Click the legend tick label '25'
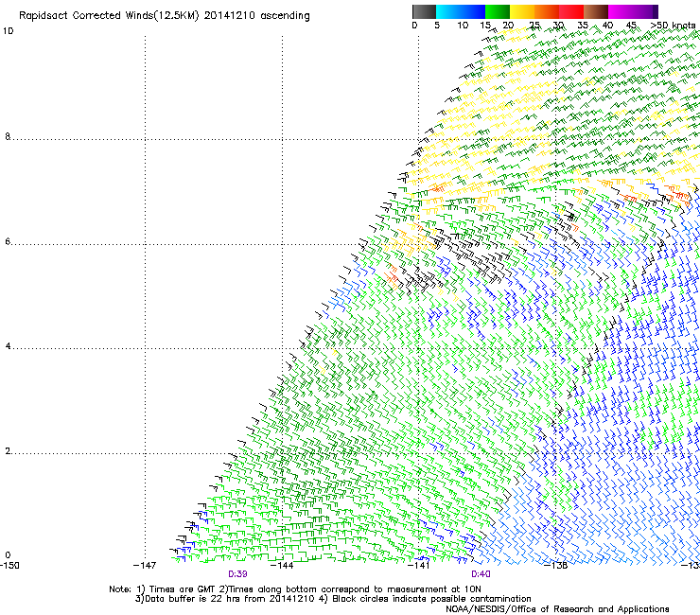The image size is (700, 615). pyautogui.click(x=534, y=26)
